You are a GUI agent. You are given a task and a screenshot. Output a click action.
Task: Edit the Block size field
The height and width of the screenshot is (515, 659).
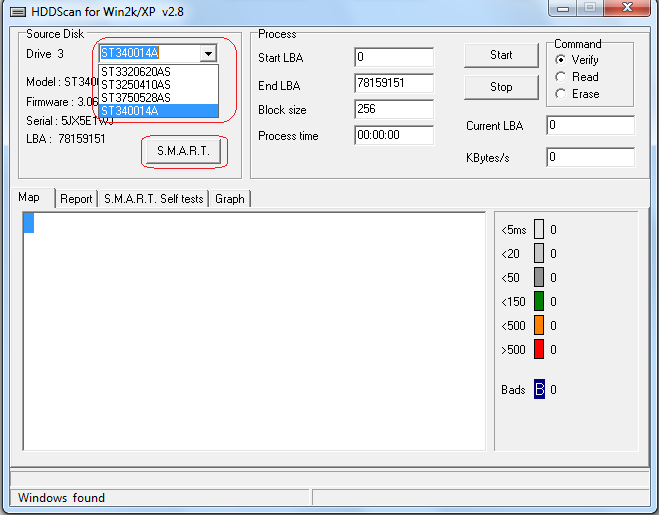394,109
